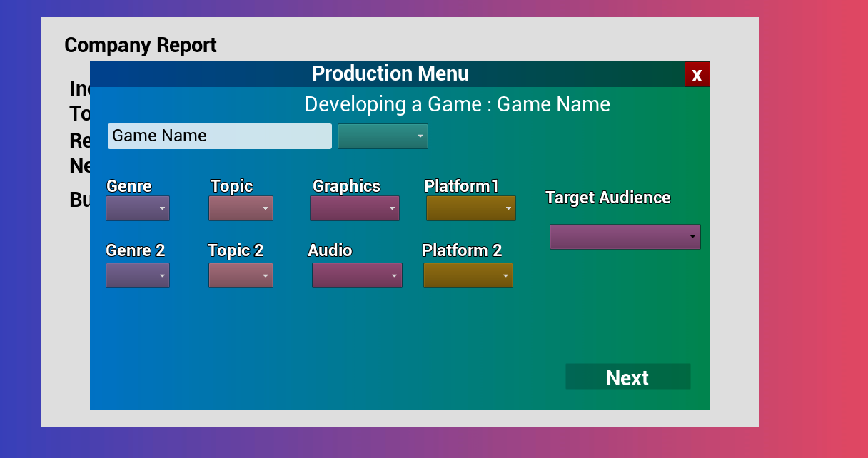Open the Audio dropdown

click(x=357, y=275)
